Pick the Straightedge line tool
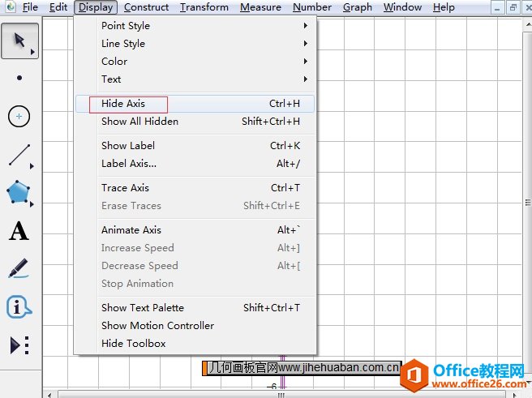 [19, 155]
